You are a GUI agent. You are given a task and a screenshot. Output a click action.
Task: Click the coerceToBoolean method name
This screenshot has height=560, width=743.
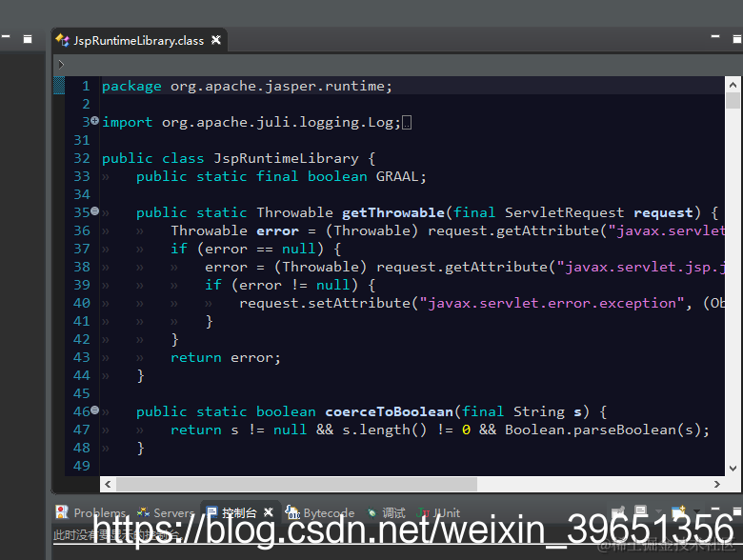(x=389, y=411)
